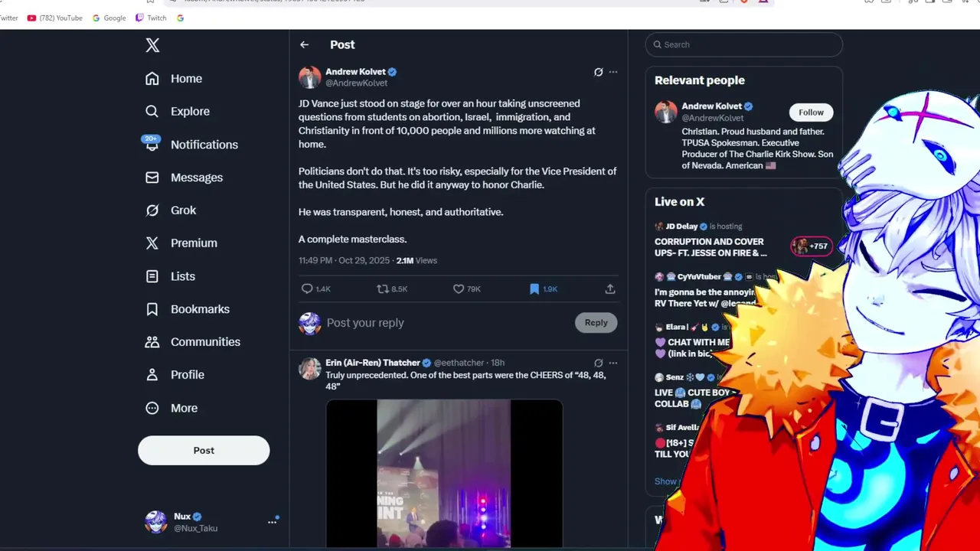Click Andrew Kolvet name on the post
The width and height of the screenshot is (980, 551).
coord(356,72)
